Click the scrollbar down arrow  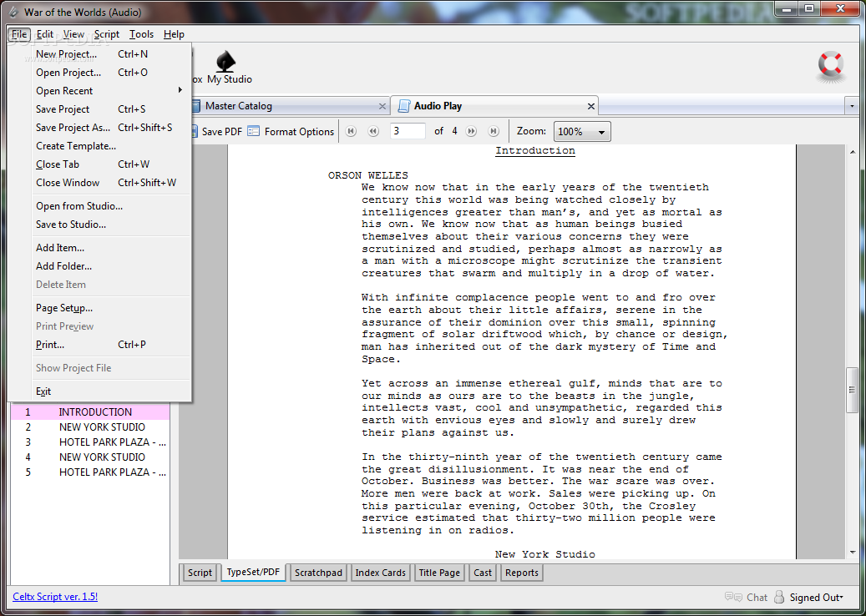(x=852, y=552)
